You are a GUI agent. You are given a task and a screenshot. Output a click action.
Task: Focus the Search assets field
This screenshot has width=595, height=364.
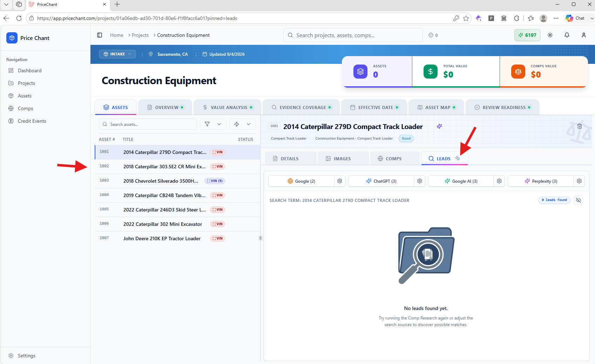pyautogui.click(x=148, y=124)
